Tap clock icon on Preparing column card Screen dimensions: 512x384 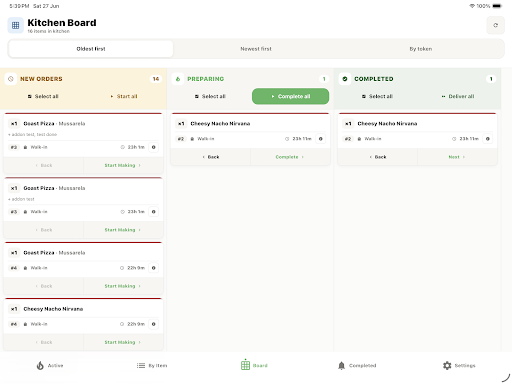pos(287,139)
